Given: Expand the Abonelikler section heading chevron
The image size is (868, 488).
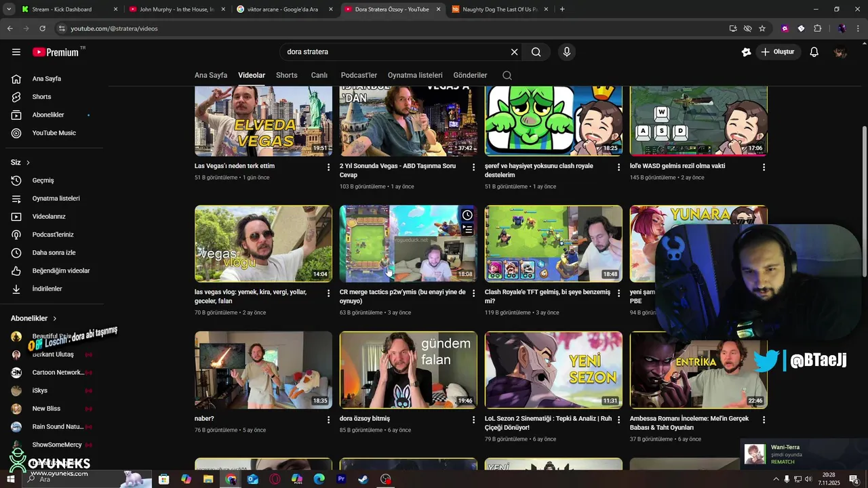Looking at the screenshot, I should click(x=55, y=319).
